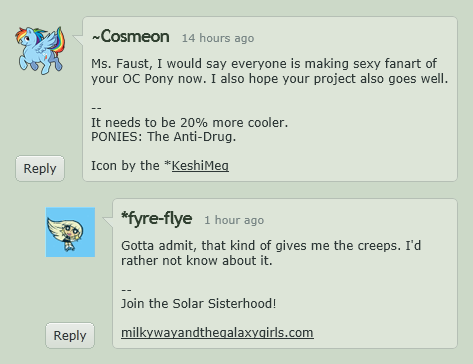
Task: Visit the *fyre-flye username profile
Action: pyautogui.click(x=157, y=219)
